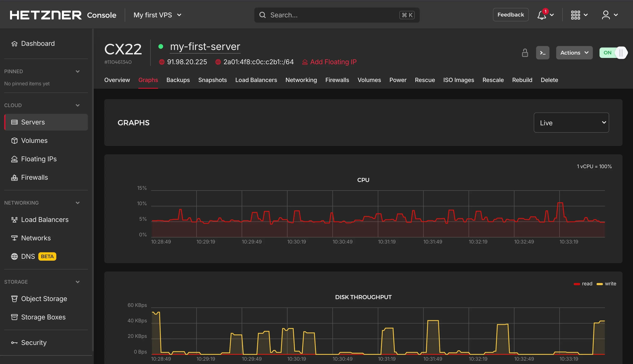Open the Actions dropdown
This screenshot has width=633, height=364.
[574, 53]
